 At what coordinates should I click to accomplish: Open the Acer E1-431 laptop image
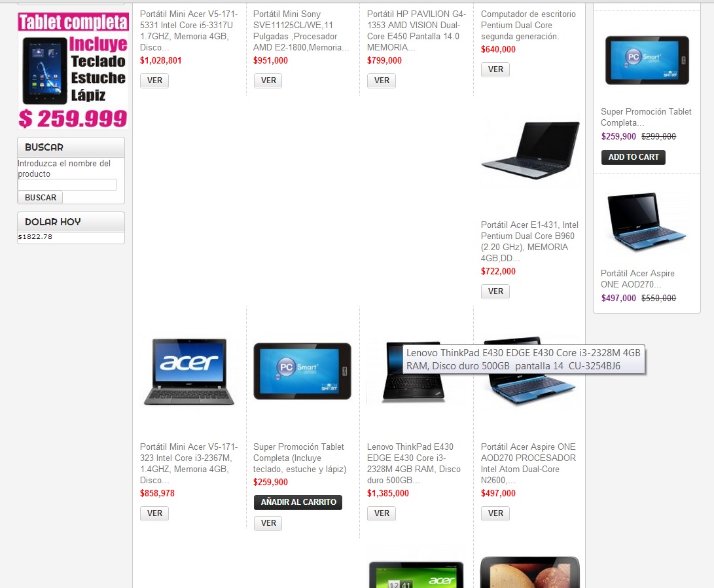530,151
